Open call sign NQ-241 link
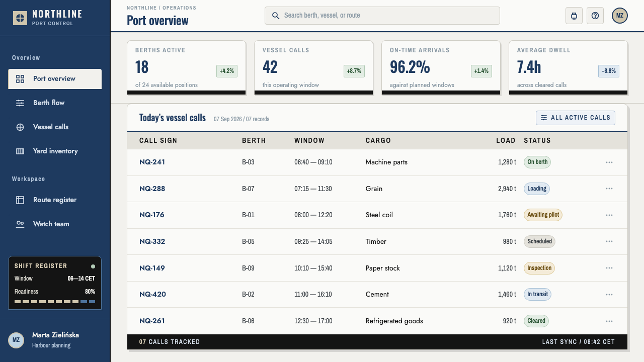The image size is (644, 362). (x=152, y=162)
